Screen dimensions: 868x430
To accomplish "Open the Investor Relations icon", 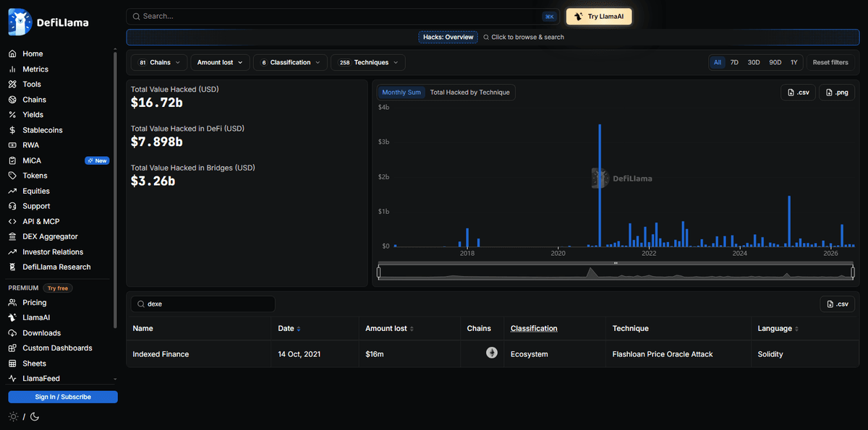I will [12, 251].
